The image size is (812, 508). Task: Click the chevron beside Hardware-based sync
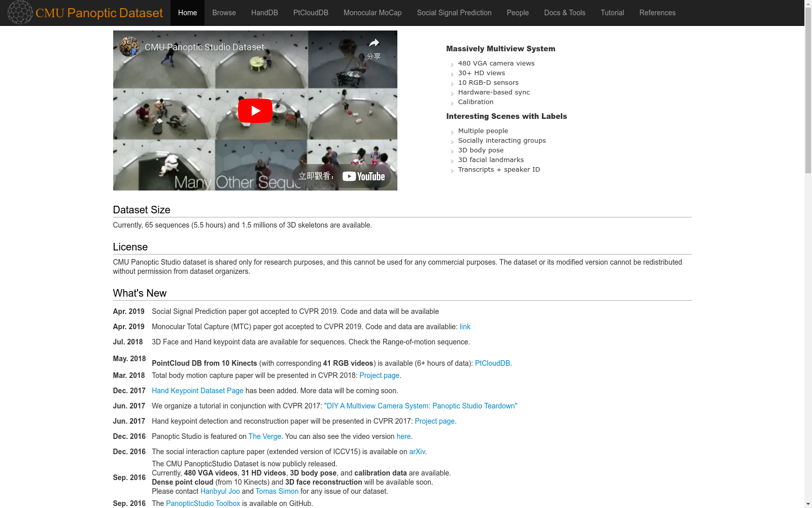coord(452,93)
